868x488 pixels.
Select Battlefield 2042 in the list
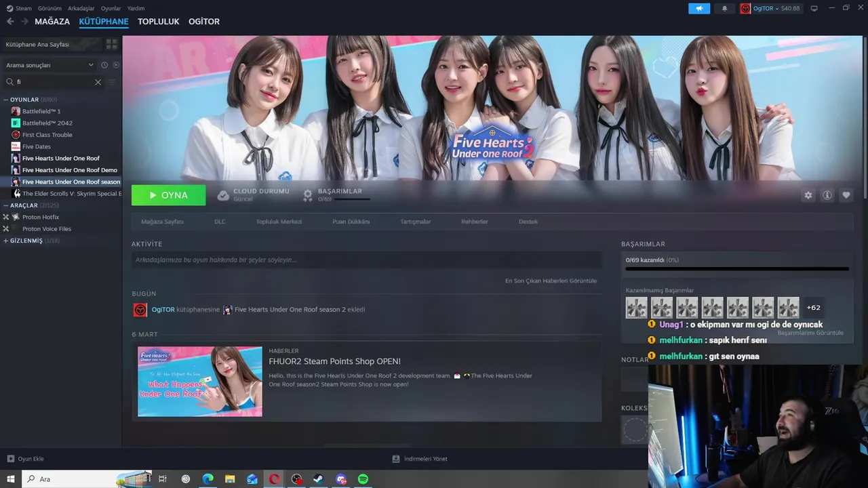tap(47, 123)
